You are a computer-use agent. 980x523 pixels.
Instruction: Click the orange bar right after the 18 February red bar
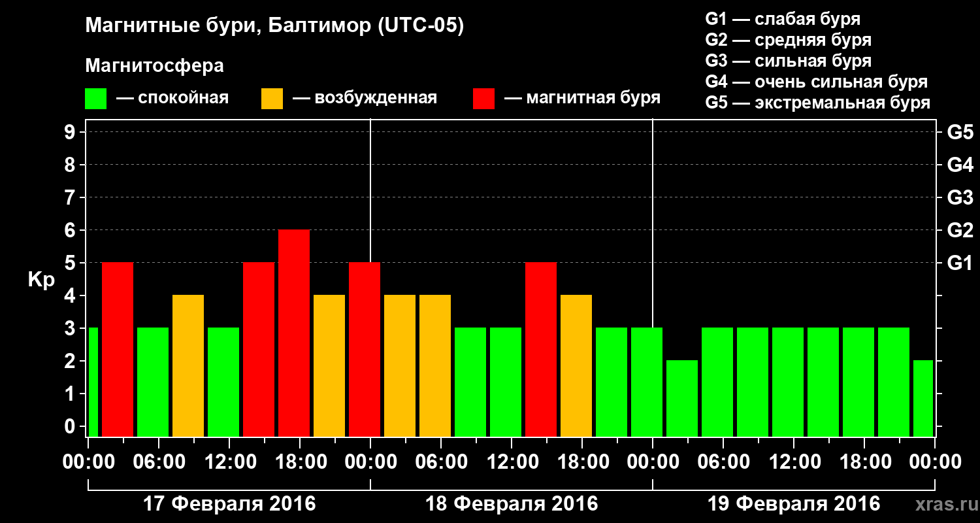coord(576,366)
